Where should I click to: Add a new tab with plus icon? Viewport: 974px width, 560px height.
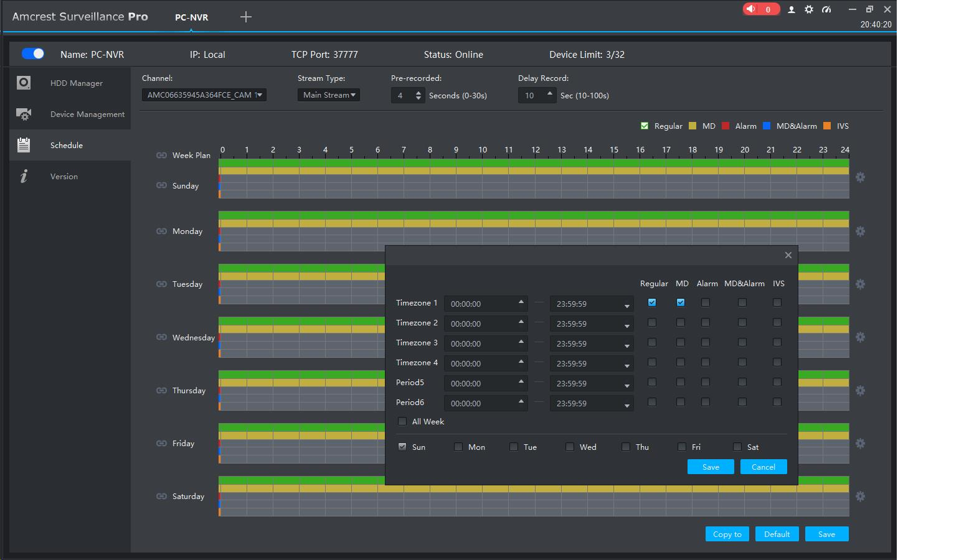[246, 17]
